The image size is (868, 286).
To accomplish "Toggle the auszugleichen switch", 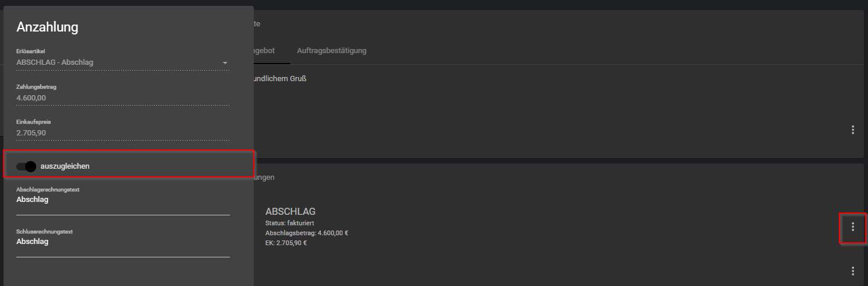I will click(26, 166).
